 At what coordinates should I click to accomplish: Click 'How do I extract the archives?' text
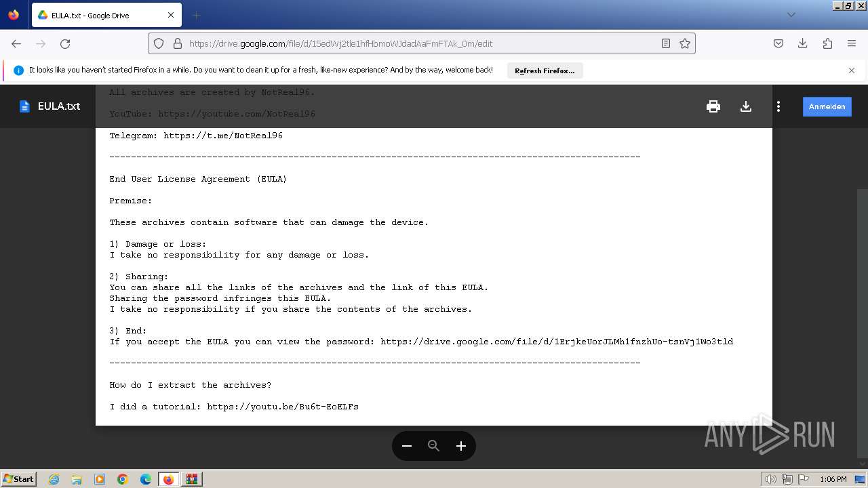[191, 385]
